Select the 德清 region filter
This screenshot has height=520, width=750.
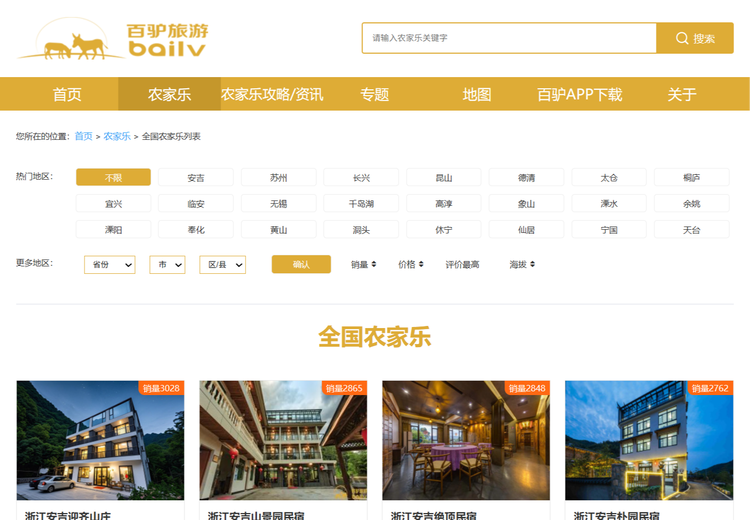[526, 177]
